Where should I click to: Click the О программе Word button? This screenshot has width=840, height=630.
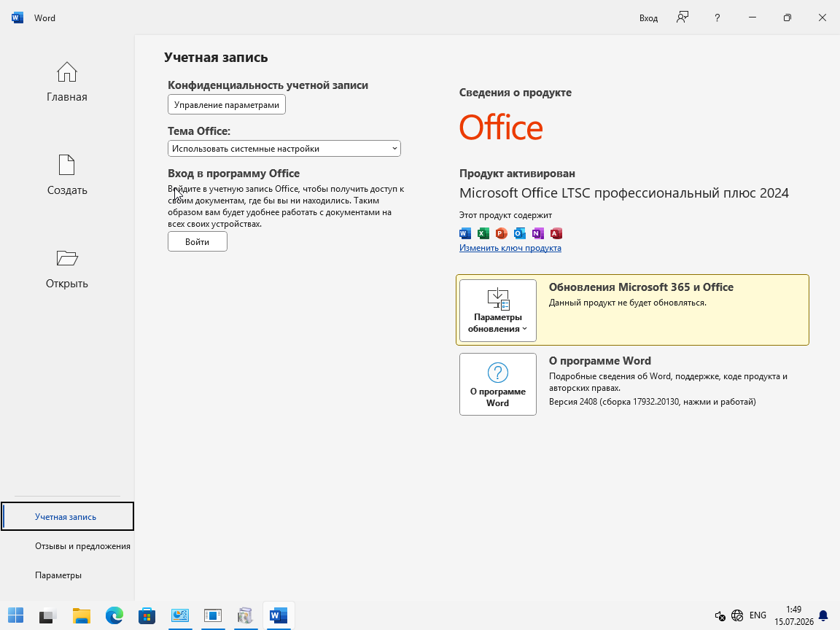click(498, 384)
